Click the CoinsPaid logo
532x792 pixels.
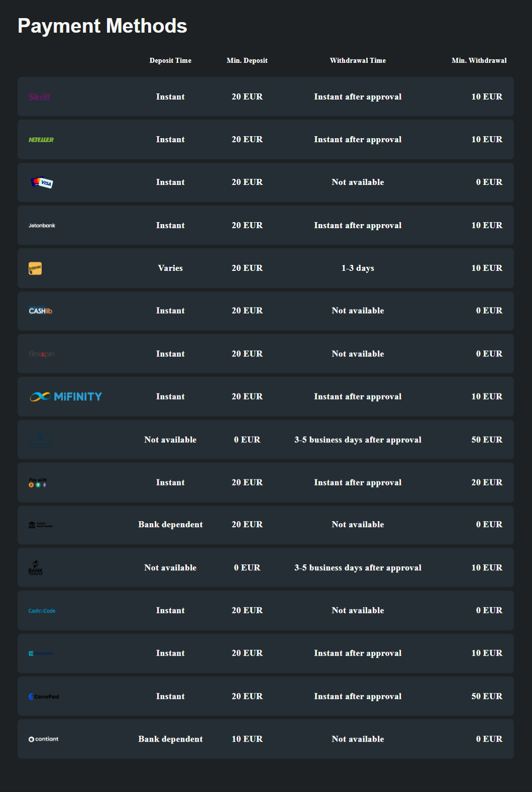coord(44,697)
